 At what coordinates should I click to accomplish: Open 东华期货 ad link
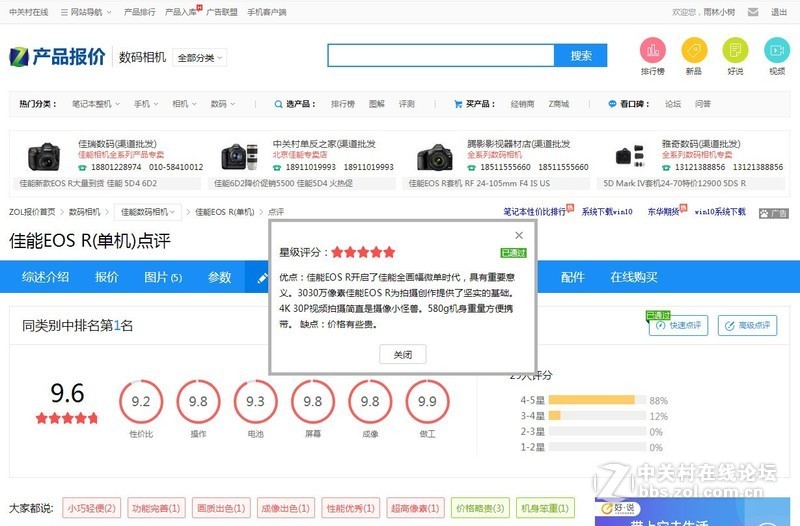point(663,211)
